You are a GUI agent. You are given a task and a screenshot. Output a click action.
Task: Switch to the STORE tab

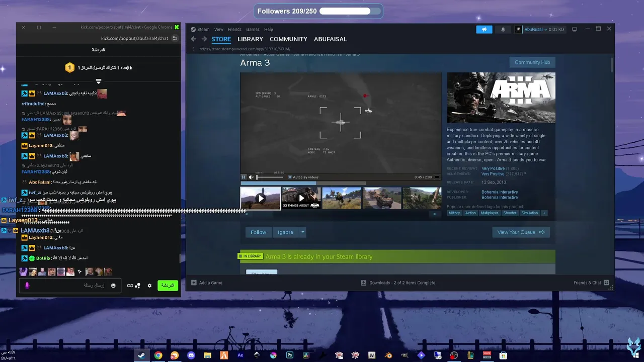pyautogui.click(x=221, y=39)
